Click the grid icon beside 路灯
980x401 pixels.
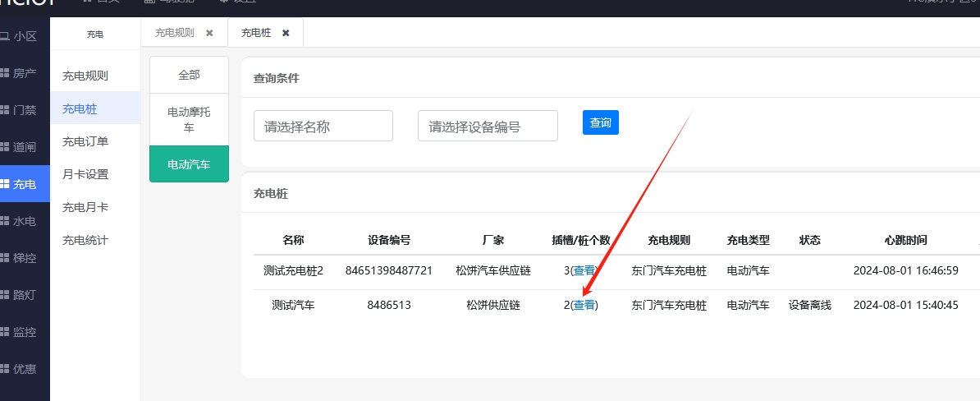pos(4,295)
